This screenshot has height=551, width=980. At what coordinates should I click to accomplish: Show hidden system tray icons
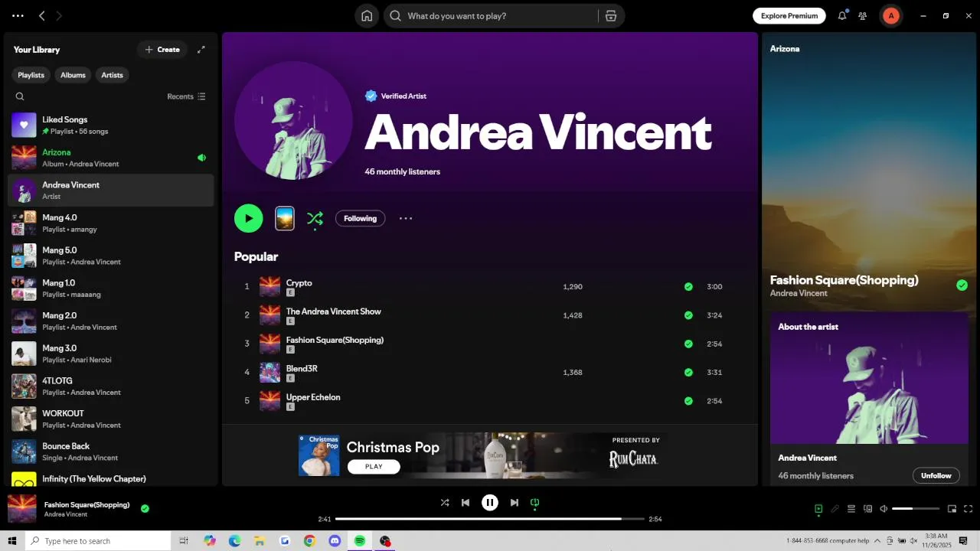(877, 541)
